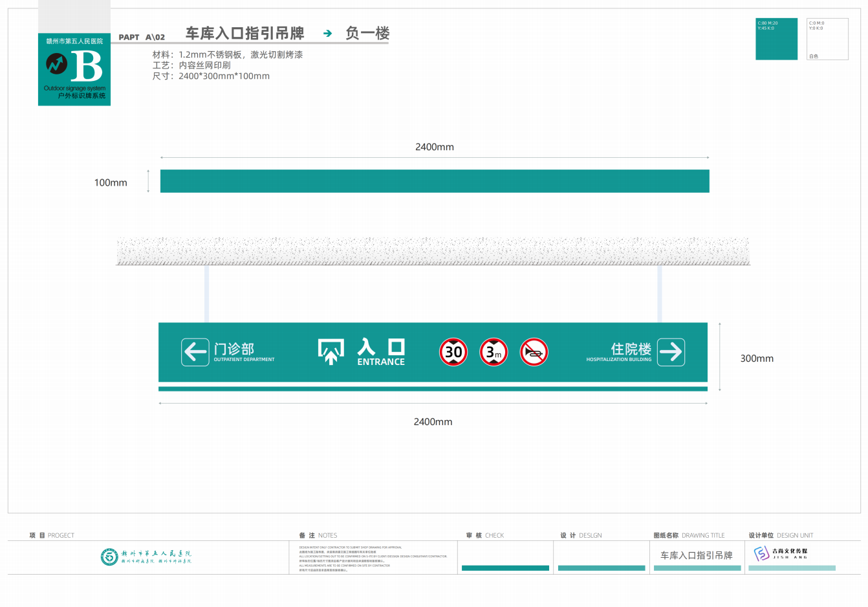868x607 pixels.
Task: Click the teal bar under 审核 CHECK
Action: (505, 568)
